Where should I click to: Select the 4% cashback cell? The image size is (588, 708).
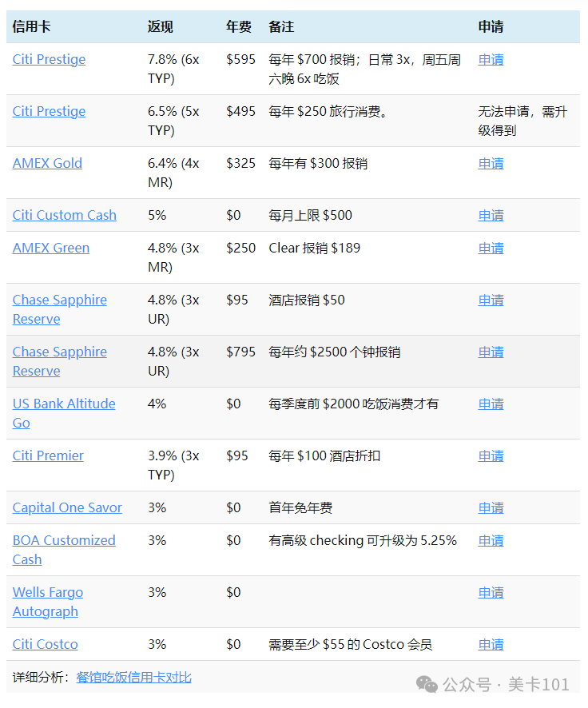157,404
